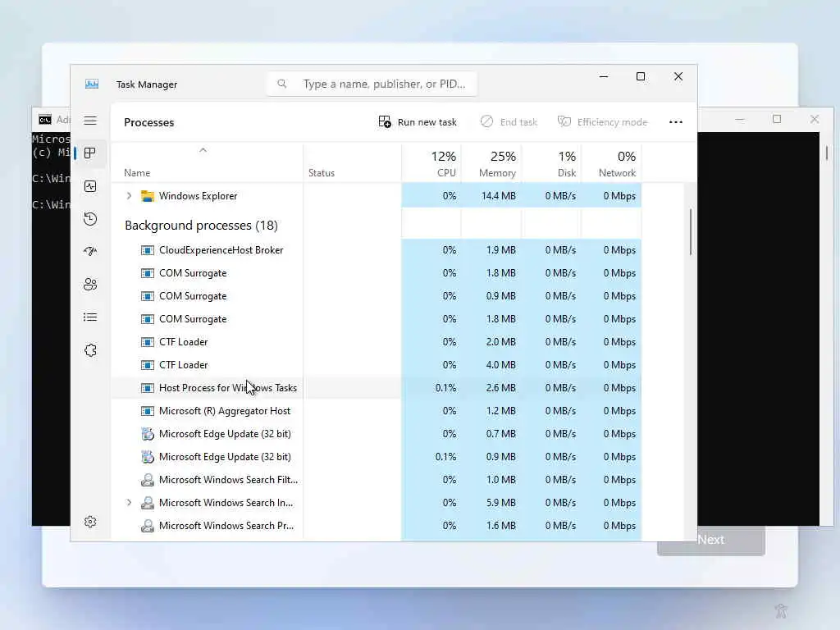
Task: Click the Microsoft Windows Search Protocol Host icon
Action: (x=148, y=526)
